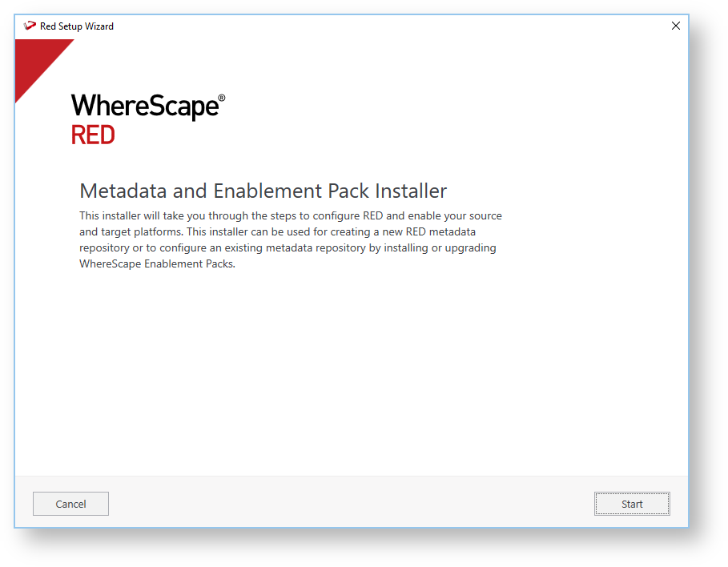Screen dimensions: 728x567
Task: Click the WhereScape RED logo
Action: 148,119
